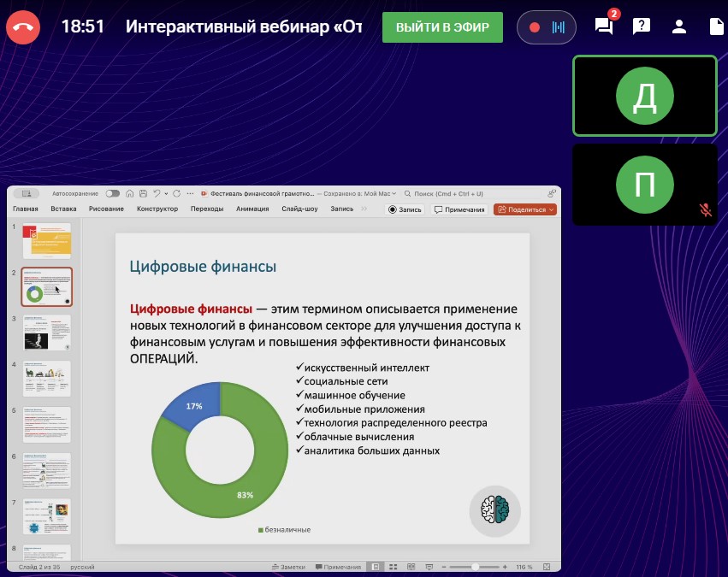Open the questions panel icon
Viewport: 728px width, 577px height.
(x=642, y=26)
